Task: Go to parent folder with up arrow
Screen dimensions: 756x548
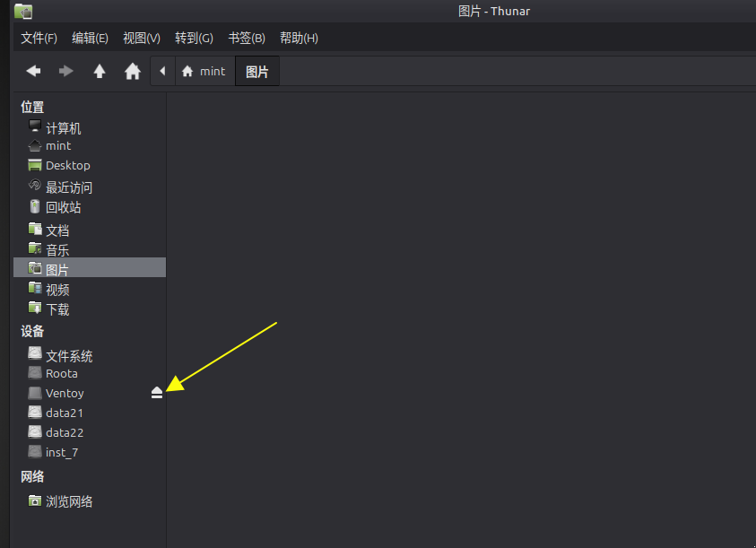Action: [100, 72]
